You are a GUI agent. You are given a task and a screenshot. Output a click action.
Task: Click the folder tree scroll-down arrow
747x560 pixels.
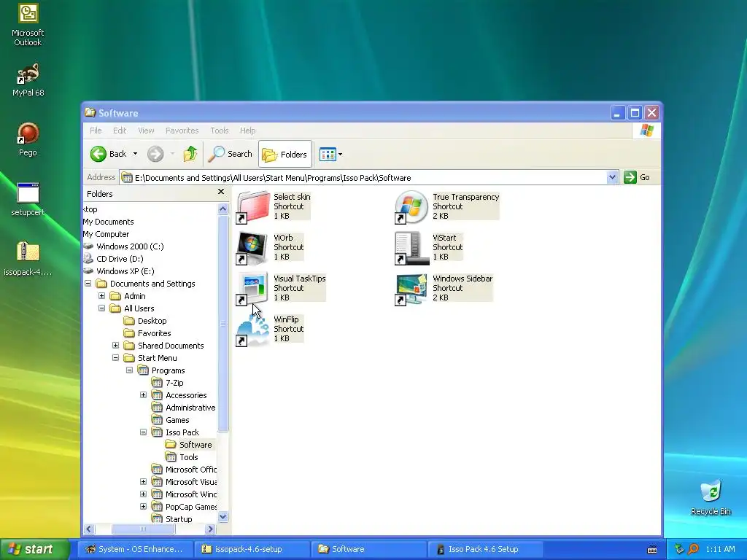pos(222,517)
